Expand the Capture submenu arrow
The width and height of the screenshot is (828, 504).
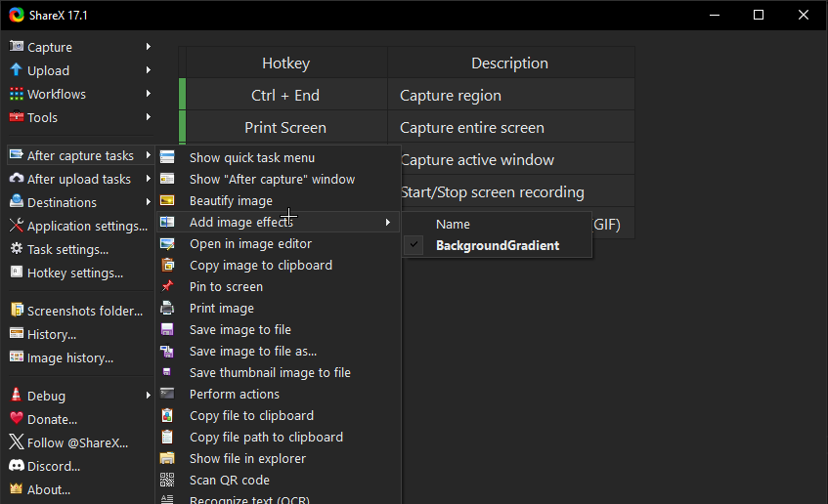coord(149,47)
